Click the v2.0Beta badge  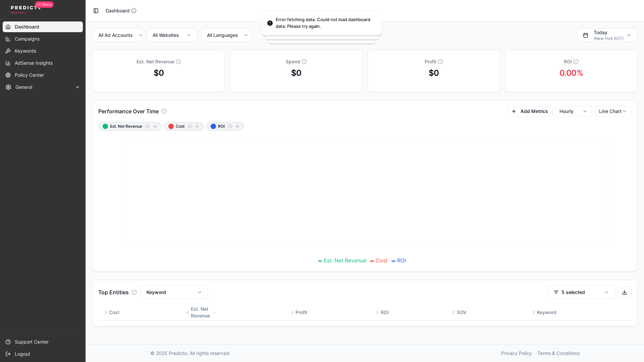tap(44, 4)
